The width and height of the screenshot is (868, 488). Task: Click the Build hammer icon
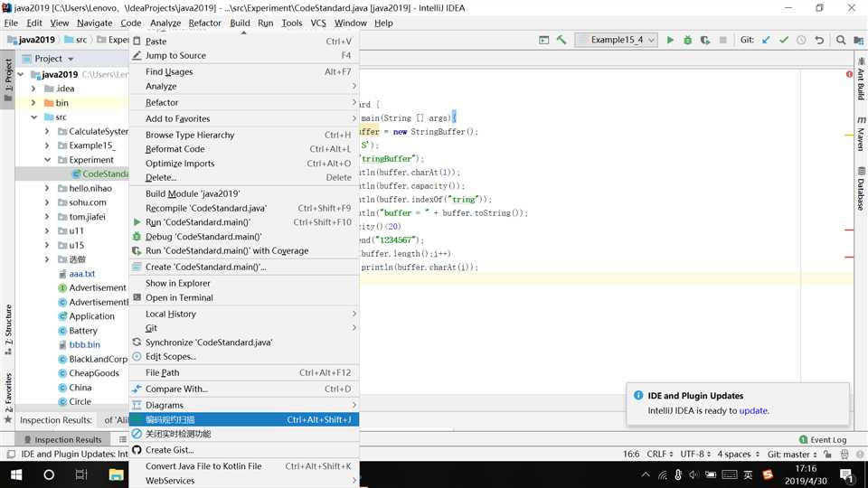click(x=561, y=40)
